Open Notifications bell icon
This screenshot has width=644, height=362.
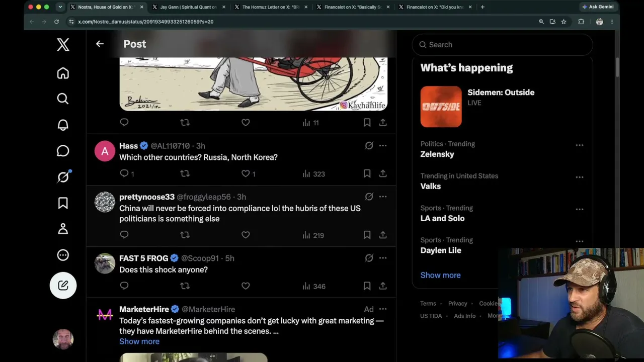coord(63,125)
